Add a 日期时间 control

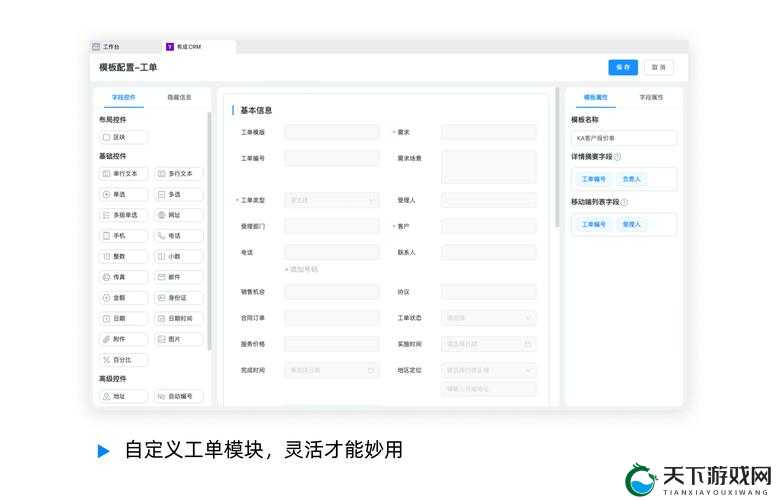click(179, 318)
